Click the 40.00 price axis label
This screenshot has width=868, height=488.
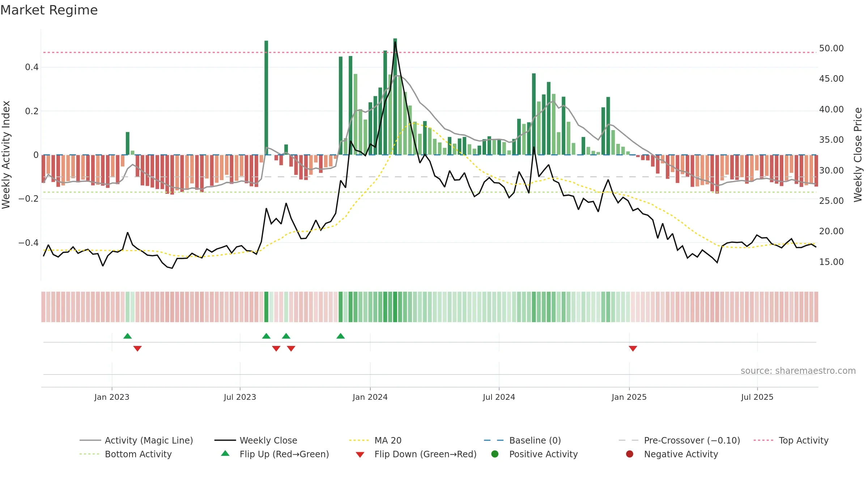831,109
